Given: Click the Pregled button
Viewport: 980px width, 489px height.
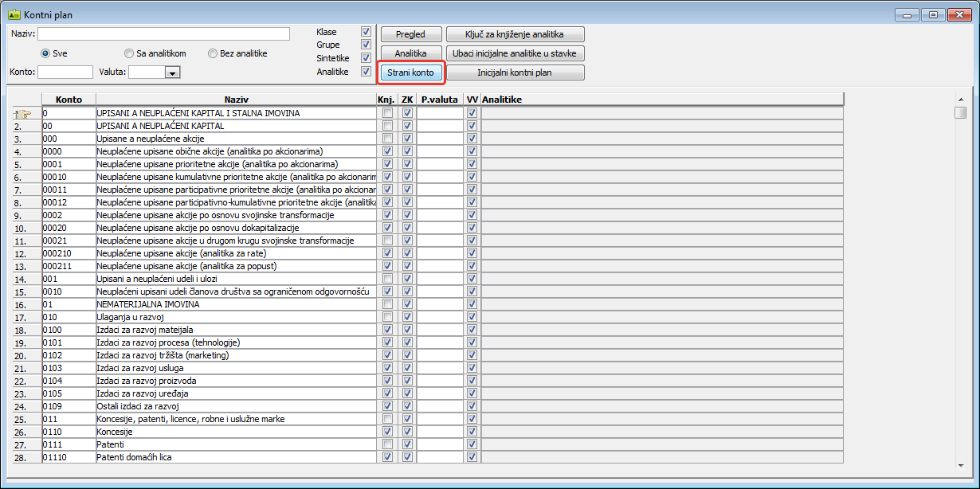Looking at the screenshot, I should coord(410,34).
